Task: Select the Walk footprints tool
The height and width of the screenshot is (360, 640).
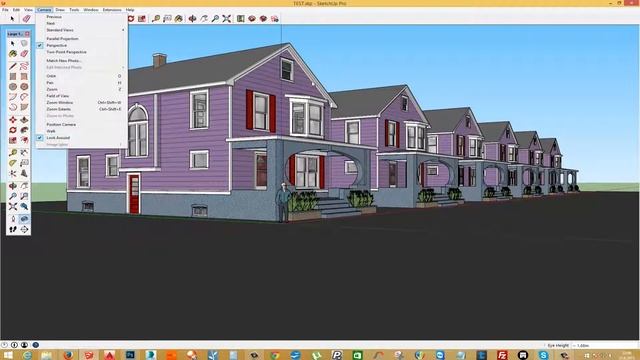Action: point(13,229)
